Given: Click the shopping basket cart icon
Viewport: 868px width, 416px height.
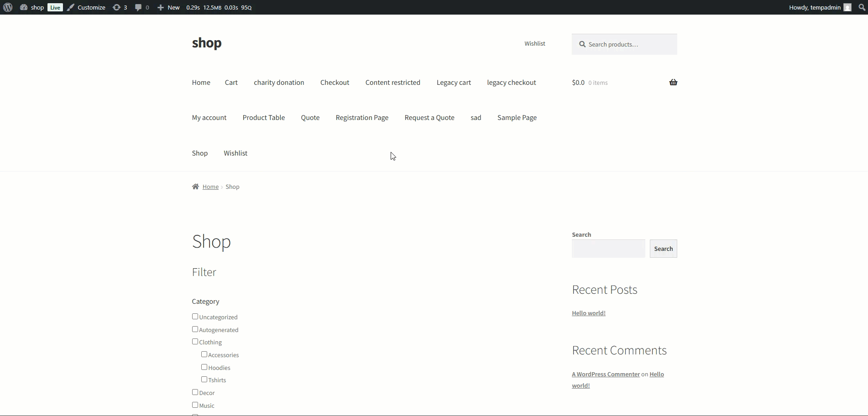Looking at the screenshot, I should [x=673, y=83].
